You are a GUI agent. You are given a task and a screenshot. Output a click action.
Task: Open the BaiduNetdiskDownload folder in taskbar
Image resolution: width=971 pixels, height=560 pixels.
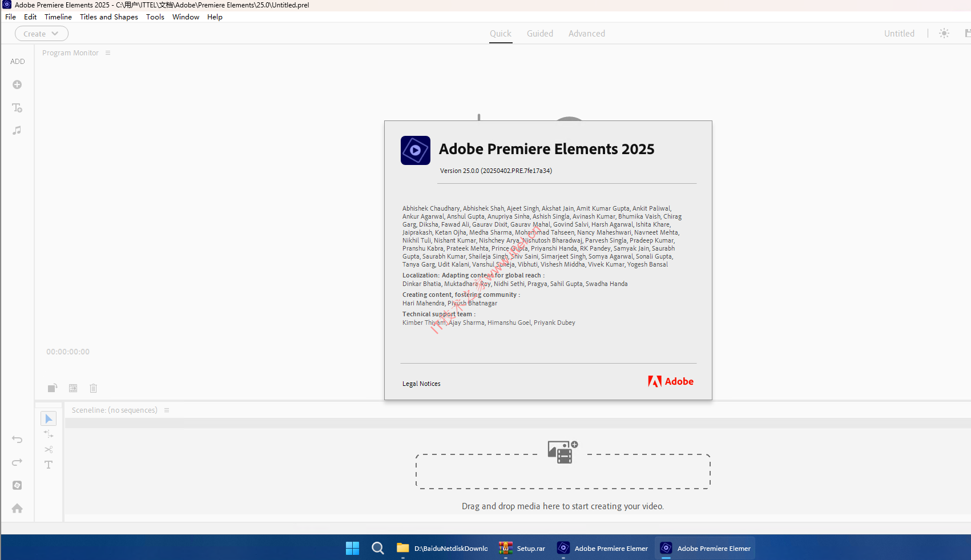click(443, 548)
